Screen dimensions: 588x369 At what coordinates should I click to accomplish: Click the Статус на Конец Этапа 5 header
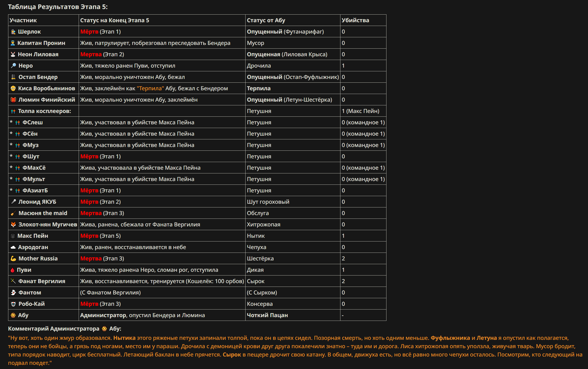(162, 20)
